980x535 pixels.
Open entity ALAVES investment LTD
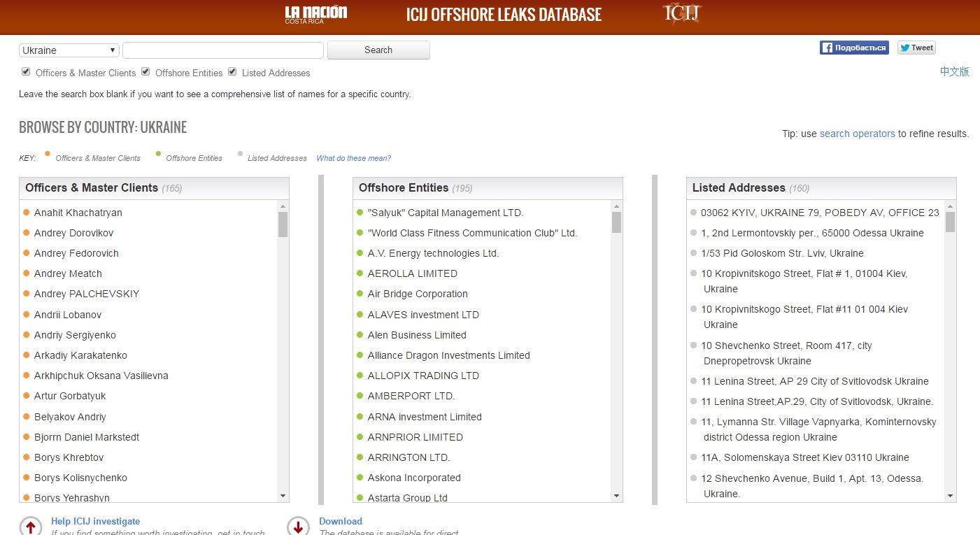click(423, 315)
